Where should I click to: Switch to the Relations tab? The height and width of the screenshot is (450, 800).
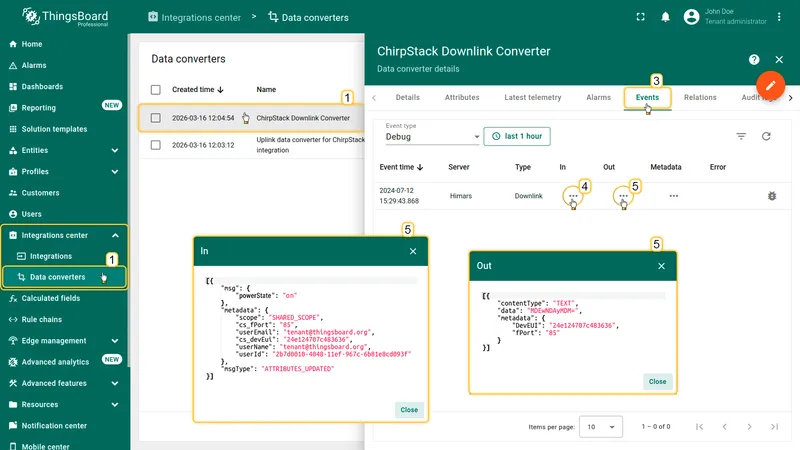(x=700, y=97)
